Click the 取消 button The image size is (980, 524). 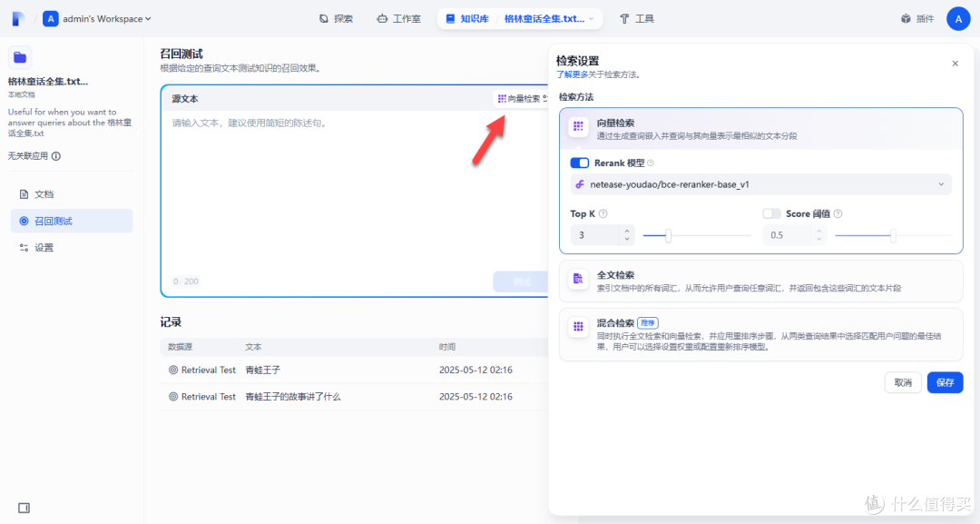tap(903, 382)
